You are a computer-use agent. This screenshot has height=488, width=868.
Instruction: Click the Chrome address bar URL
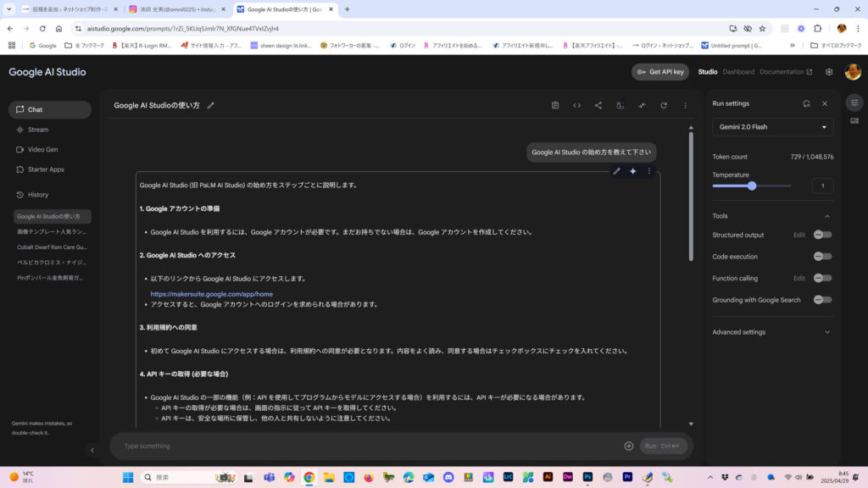point(183,28)
